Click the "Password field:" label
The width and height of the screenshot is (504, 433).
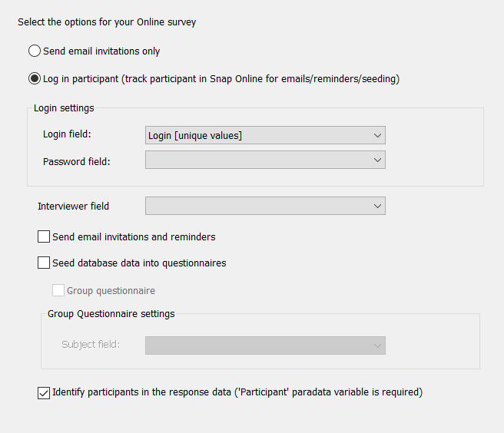coord(77,161)
